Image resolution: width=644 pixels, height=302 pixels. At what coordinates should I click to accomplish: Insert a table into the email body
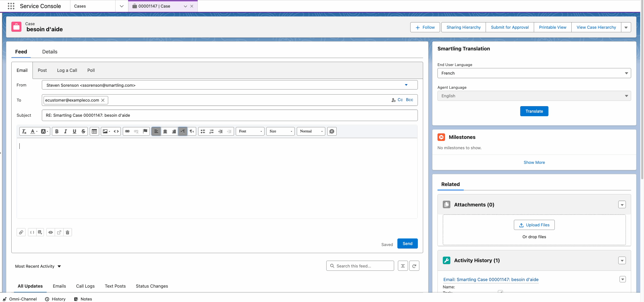[x=94, y=131]
